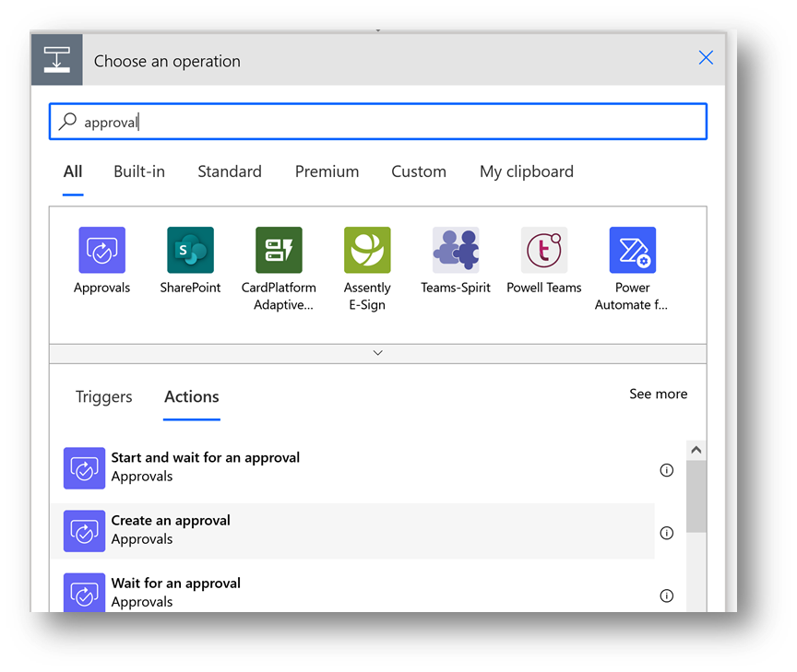Select the Approvals connector icon
The image size is (797, 672).
[101, 251]
